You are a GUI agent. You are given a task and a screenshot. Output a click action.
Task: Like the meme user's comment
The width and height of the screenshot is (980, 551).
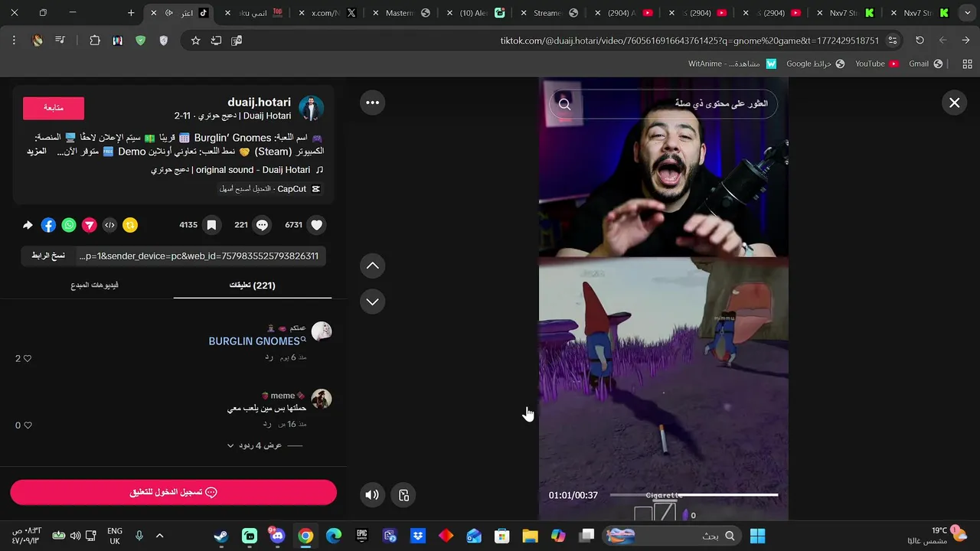28,425
